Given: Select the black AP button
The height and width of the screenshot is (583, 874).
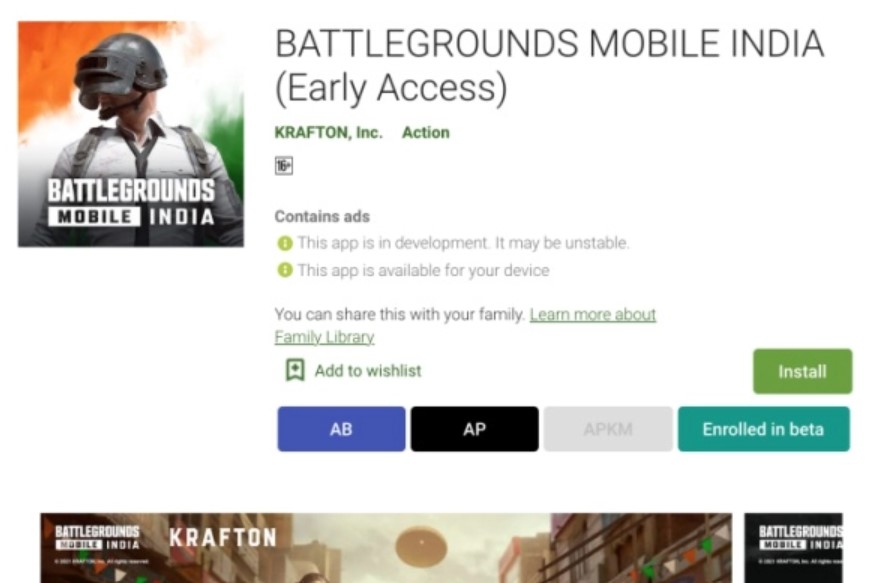Looking at the screenshot, I should (474, 429).
